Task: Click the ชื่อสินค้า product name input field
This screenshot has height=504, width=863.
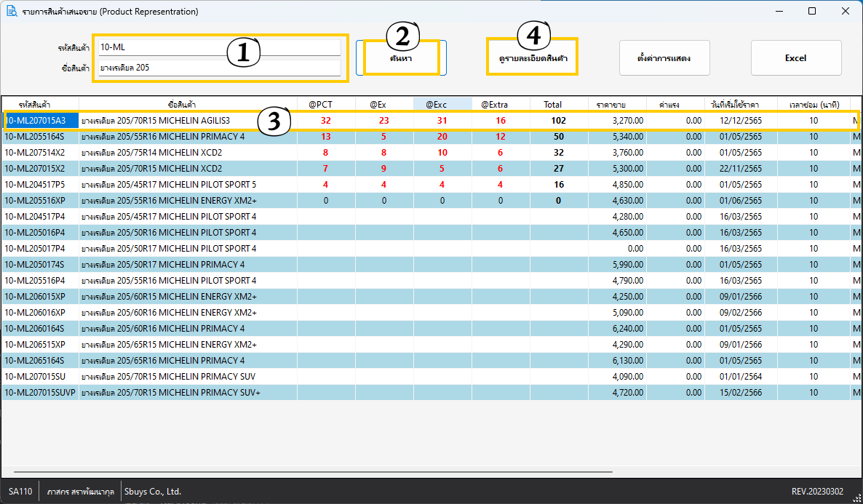Action: (x=220, y=68)
